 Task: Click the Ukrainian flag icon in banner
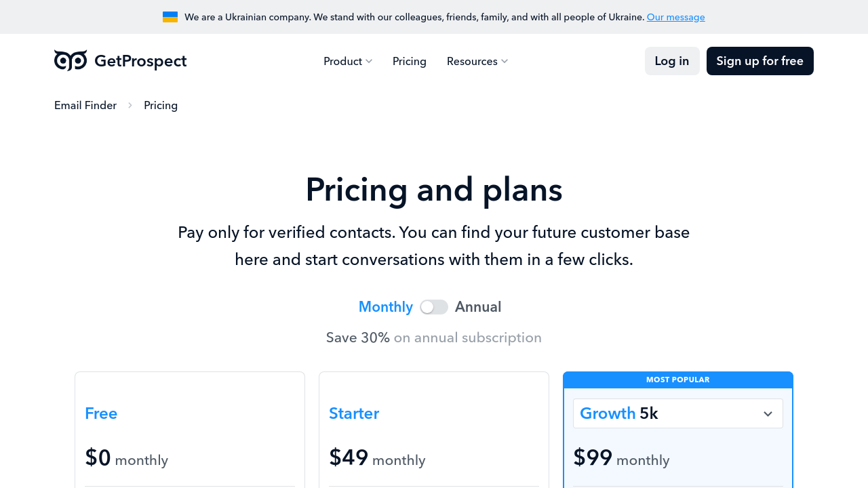click(x=170, y=17)
